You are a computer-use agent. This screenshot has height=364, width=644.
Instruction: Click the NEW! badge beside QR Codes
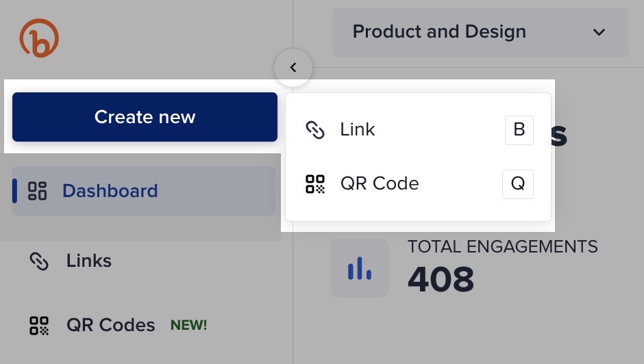(188, 326)
